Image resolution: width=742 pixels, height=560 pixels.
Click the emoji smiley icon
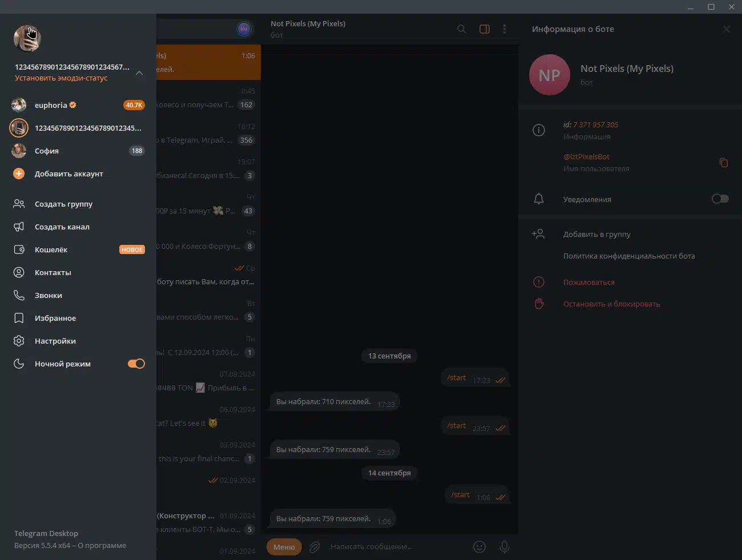click(x=479, y=547)
